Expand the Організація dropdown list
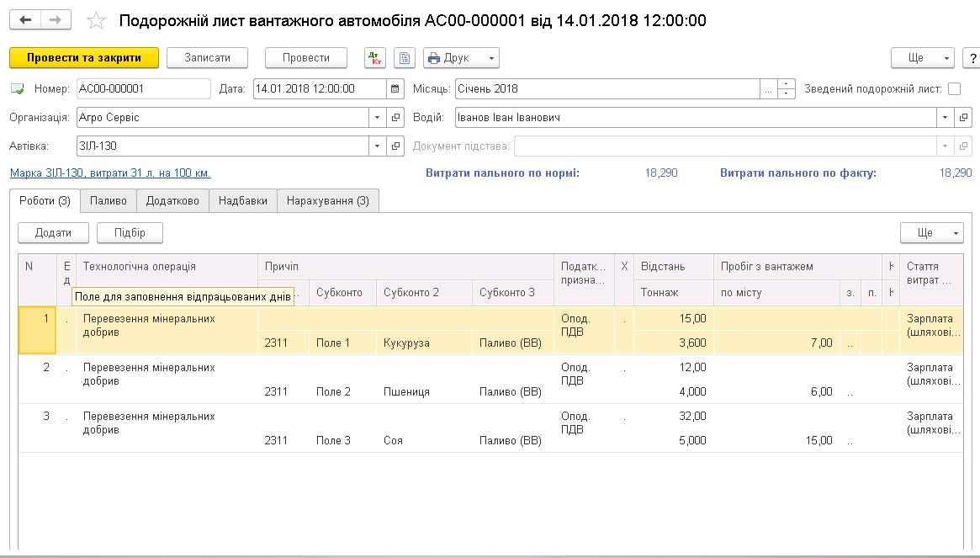 point(377,118)
